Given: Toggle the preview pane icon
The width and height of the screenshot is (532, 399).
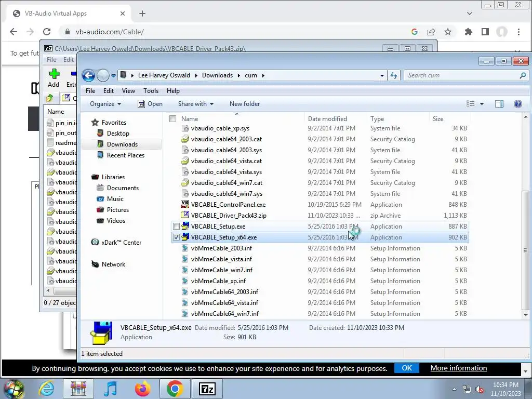Looking at the screenshot, I should (x=499, y=104).
